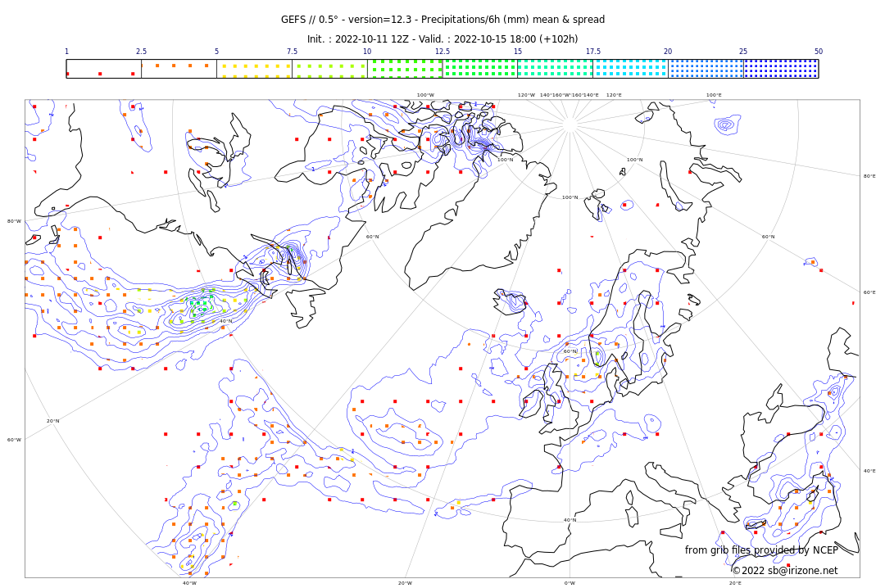
Task: Click the 0°W longitude label at the bottom
Action: pos(570,583)
